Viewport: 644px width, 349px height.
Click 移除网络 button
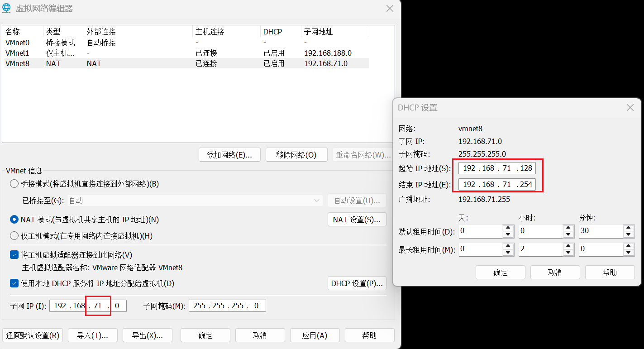click(x=296, y=155)
